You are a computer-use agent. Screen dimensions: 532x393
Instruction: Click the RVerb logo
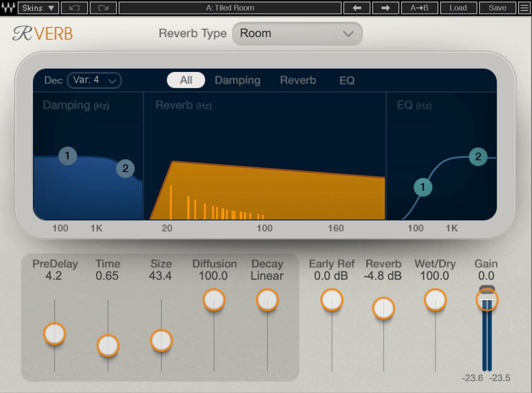(43, 34)
